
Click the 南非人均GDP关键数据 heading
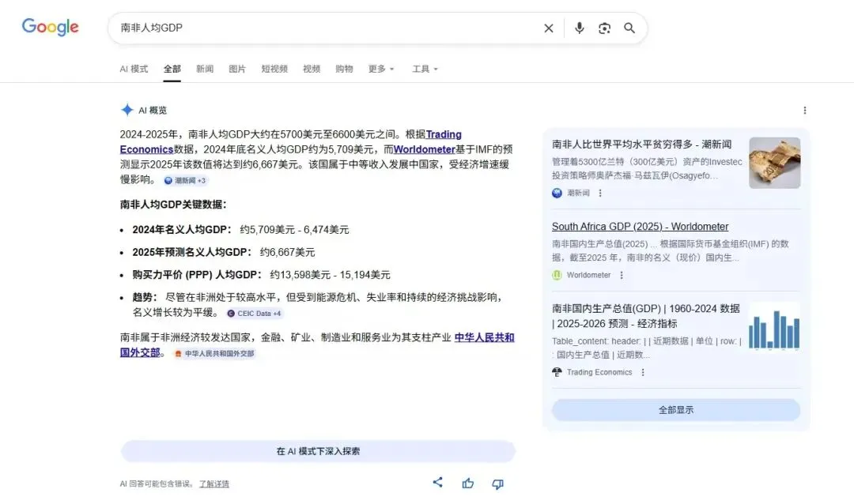pyautogui.click(x=173, y=204)
